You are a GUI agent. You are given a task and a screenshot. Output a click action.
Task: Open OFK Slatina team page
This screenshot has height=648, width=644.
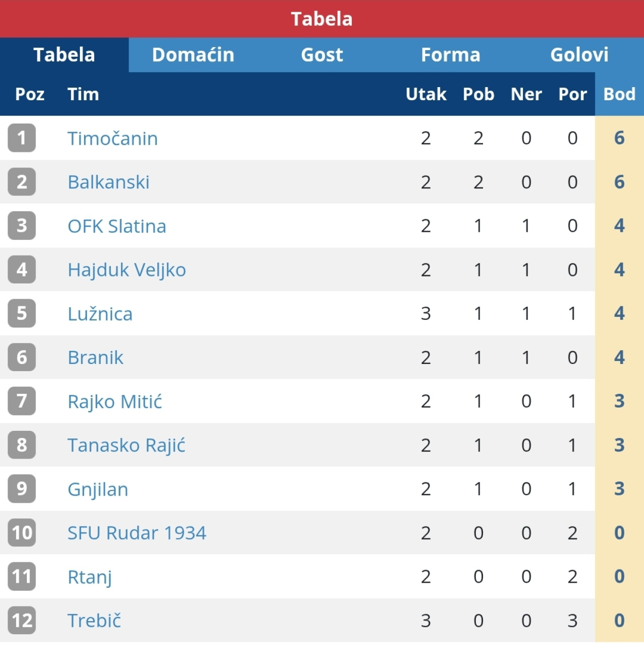coord(116,226)
